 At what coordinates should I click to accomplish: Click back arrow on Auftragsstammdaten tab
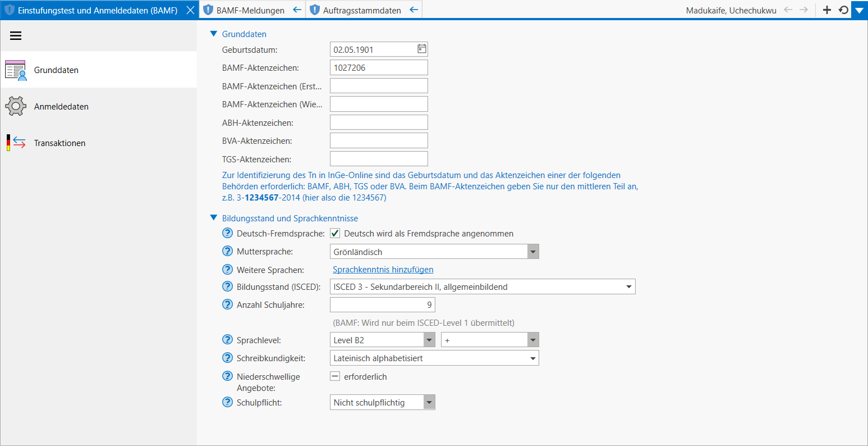(414, 10)
